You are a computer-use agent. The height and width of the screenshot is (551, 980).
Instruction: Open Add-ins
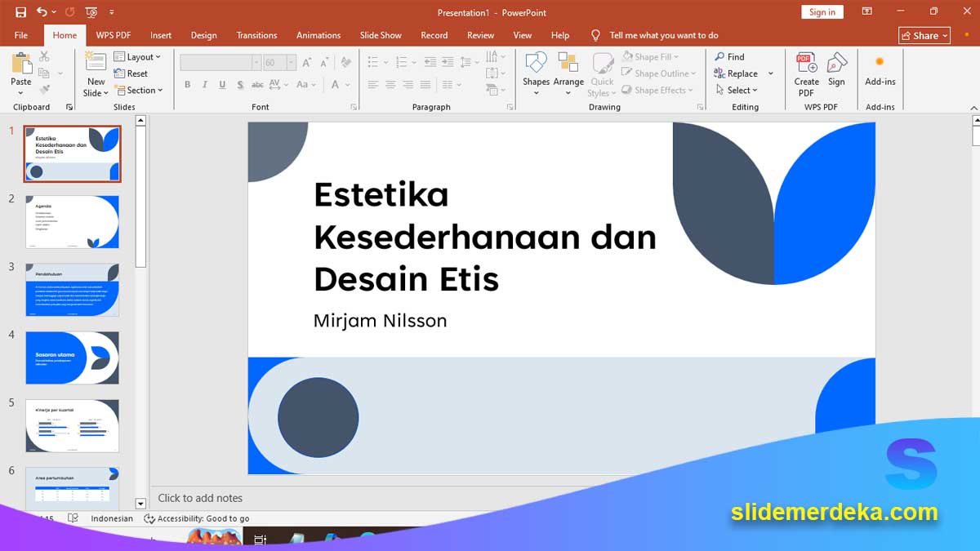click(x=880, y=69)
